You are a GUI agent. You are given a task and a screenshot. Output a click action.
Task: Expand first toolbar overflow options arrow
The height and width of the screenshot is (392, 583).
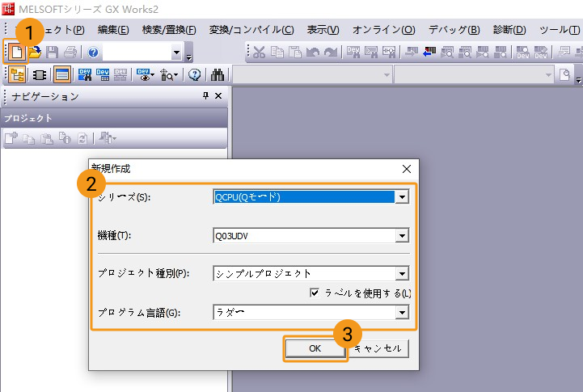(189, 57)
